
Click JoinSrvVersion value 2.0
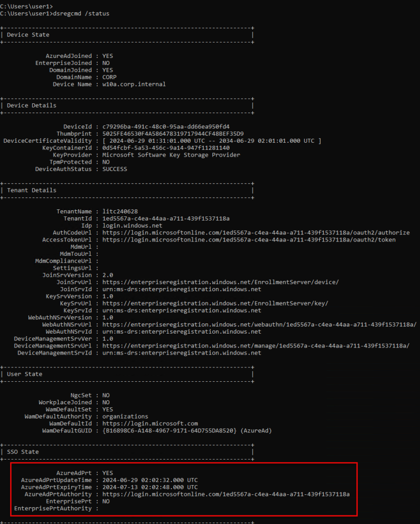(x=107, y=275)
